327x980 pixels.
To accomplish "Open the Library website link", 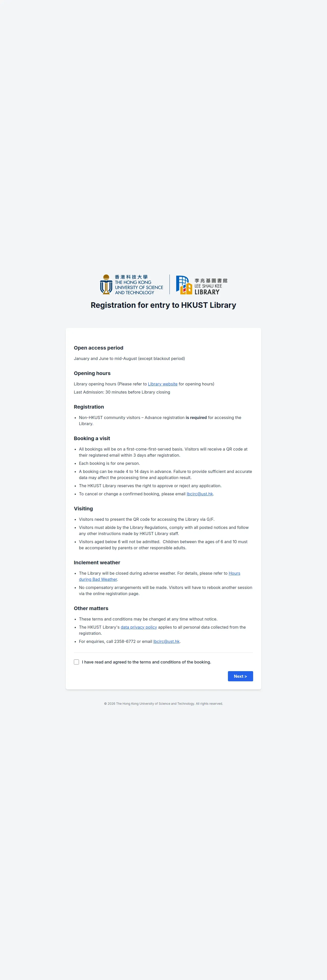I will pyautogui.click(x=162, y=384).
